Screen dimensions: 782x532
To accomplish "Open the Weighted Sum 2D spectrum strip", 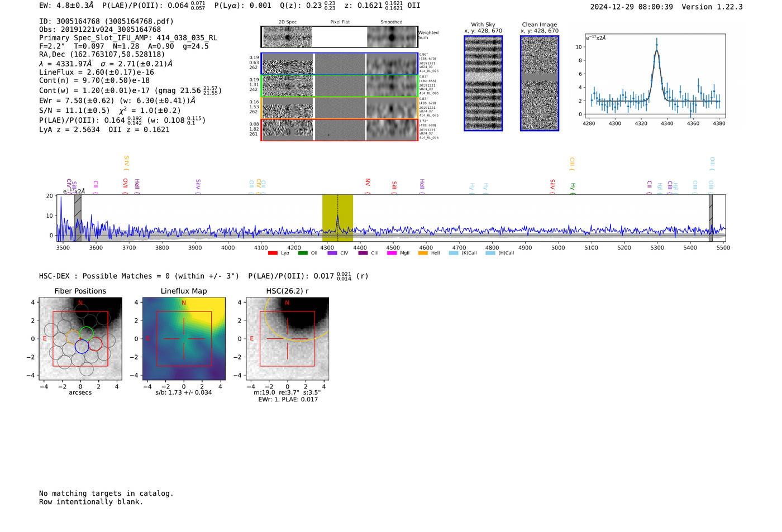I will pos(340,37).
